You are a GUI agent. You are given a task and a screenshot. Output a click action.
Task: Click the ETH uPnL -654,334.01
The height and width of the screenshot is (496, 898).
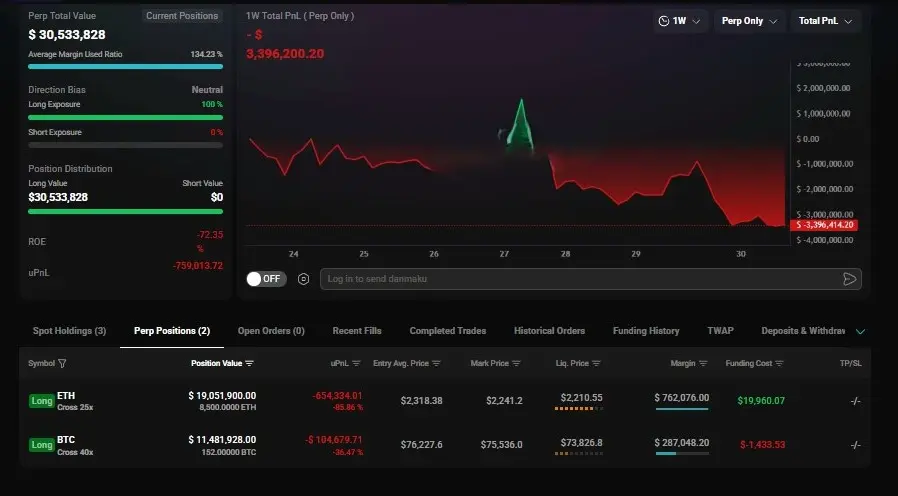(x=337, y=396)
